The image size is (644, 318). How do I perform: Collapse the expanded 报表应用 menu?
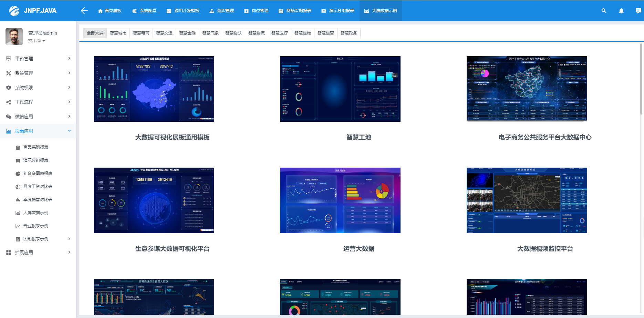tap(38, 131)
